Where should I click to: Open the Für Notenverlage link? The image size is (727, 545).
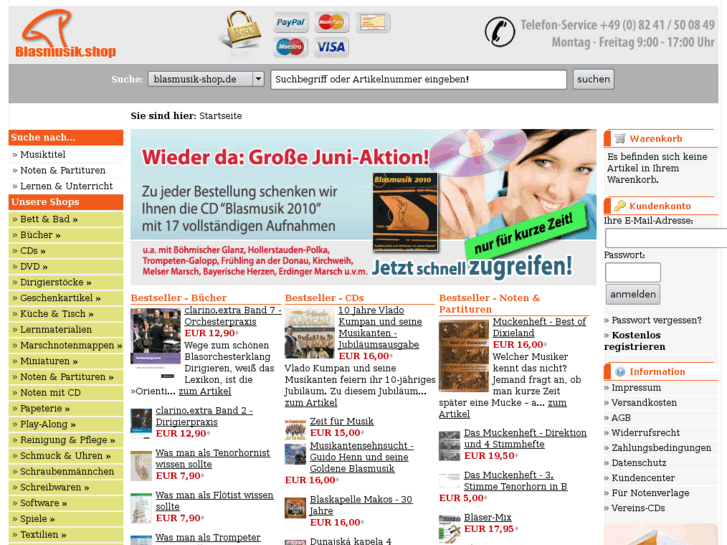click(x=650, y=493)
